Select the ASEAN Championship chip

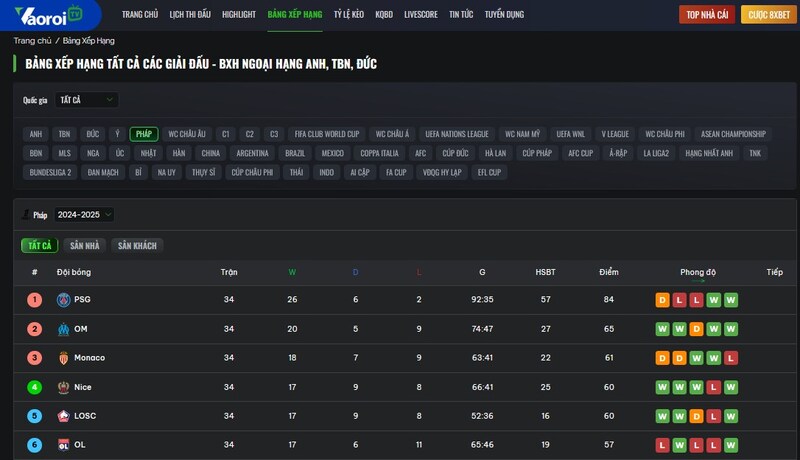733,134
